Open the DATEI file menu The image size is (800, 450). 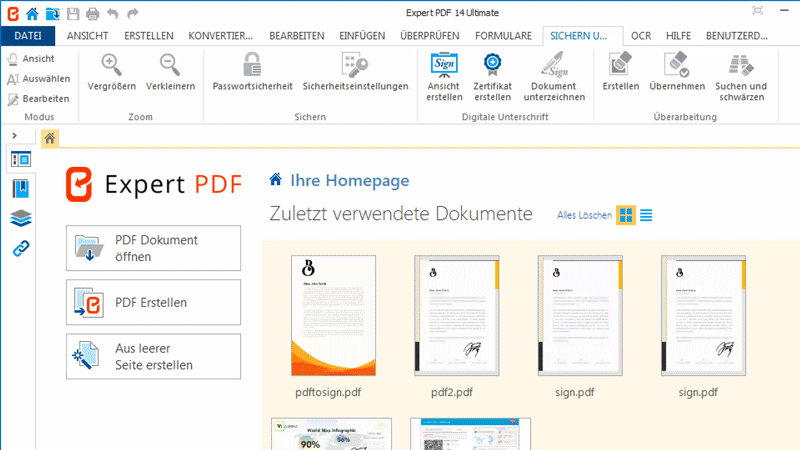click(x=28, y=36)
